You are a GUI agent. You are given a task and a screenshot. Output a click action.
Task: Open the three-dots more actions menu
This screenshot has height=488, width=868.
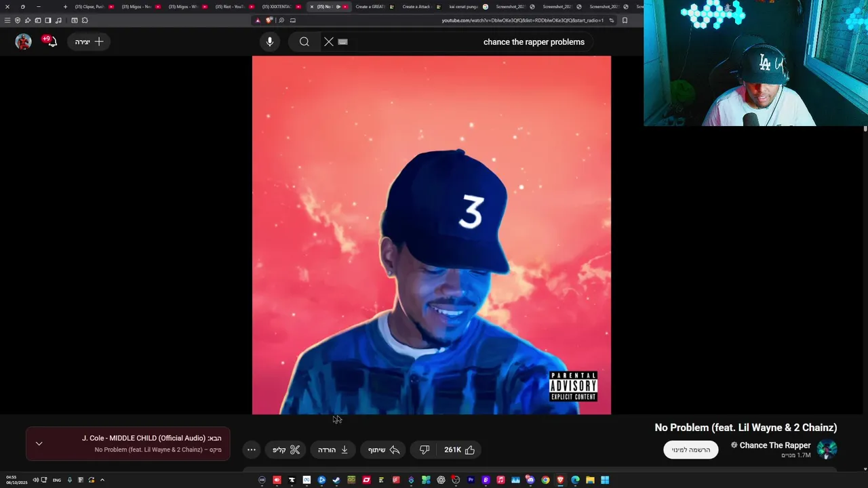252,450
